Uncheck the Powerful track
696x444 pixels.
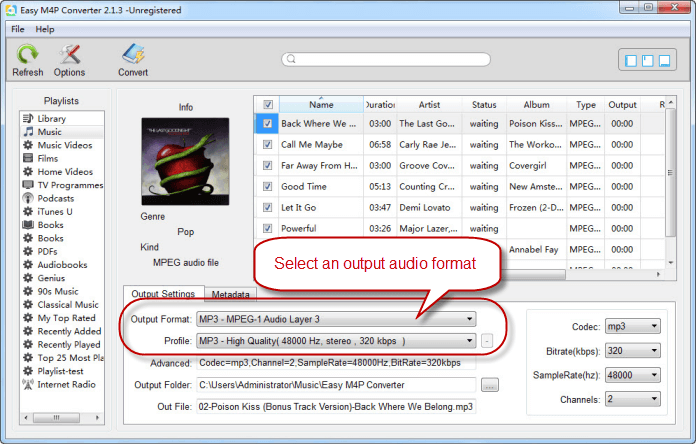point(267,228)
